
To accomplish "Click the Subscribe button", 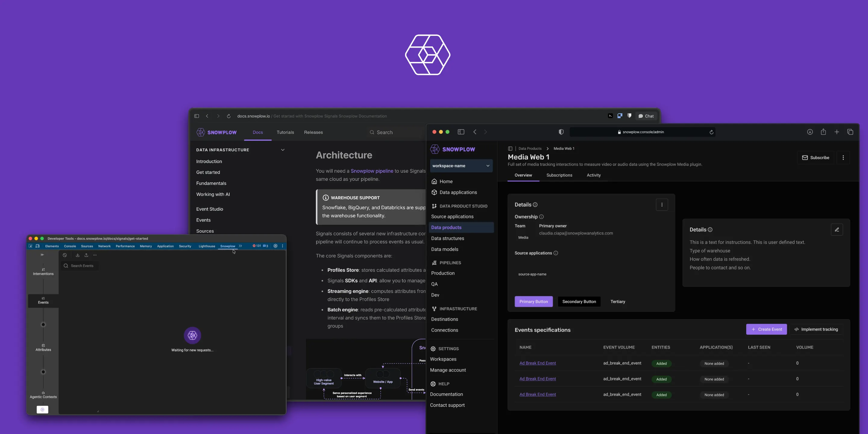I will point(816,158).
